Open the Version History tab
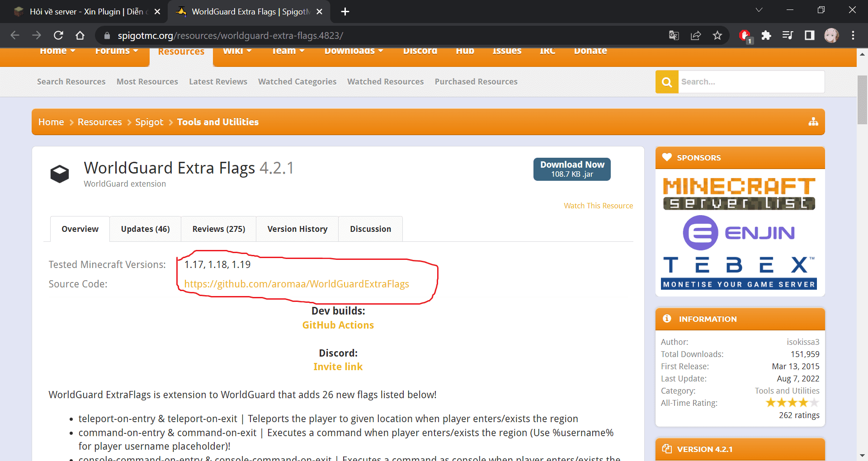 point(297,229)
